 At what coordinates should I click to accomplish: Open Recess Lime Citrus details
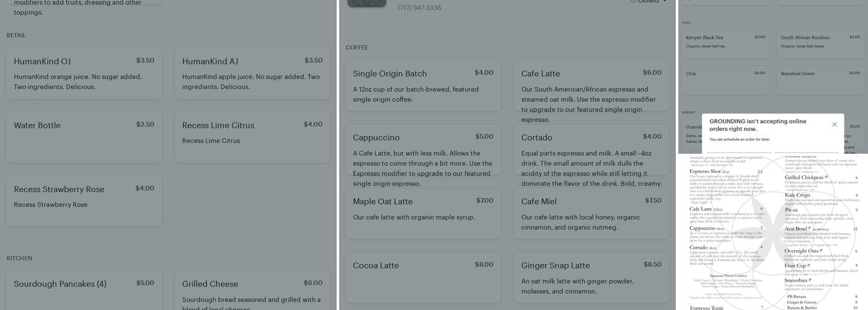coord(252,137)
